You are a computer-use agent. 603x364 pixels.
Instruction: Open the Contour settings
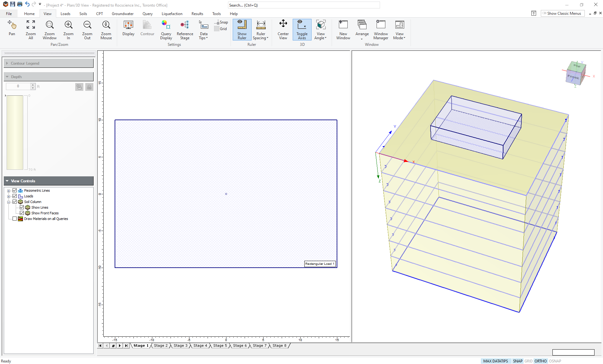tap(147, 28)
